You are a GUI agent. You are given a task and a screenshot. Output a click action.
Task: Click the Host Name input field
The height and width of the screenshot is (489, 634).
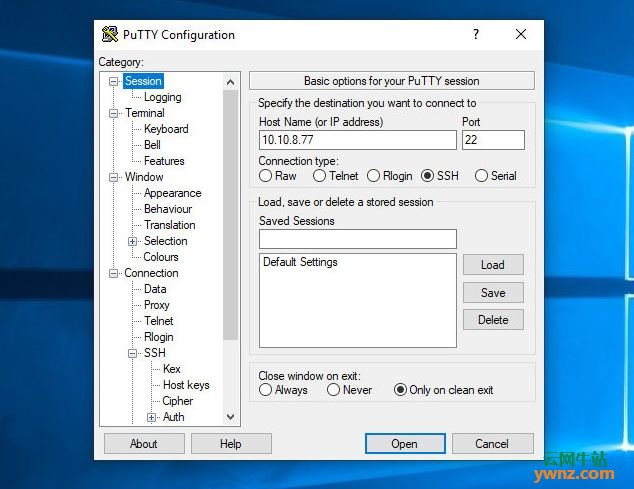click(358, 140)
